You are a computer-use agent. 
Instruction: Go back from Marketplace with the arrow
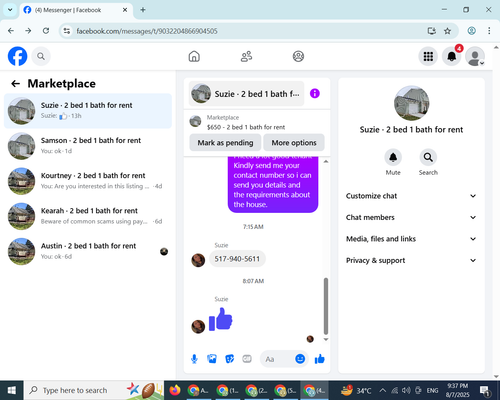[x=15, y=84]
